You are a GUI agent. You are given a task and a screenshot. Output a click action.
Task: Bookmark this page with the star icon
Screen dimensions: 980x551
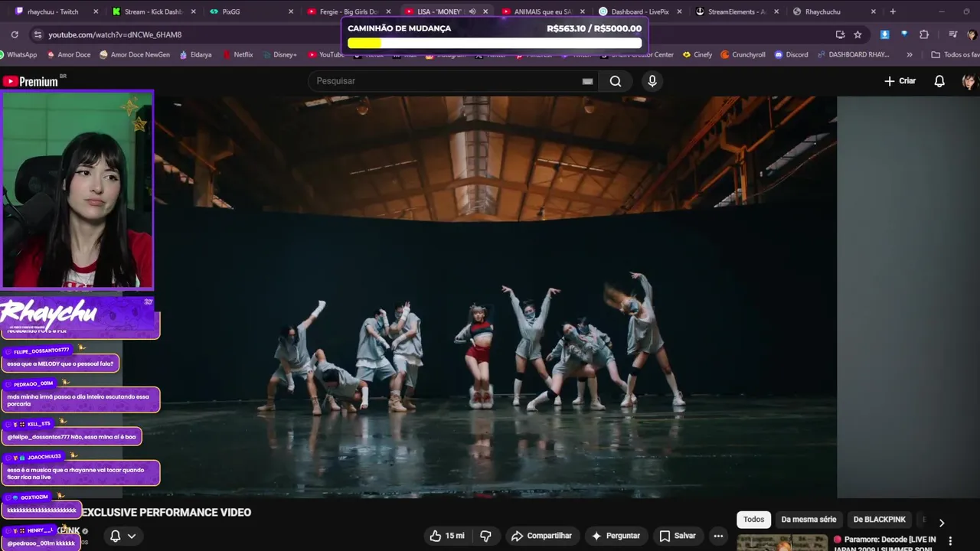pos(857,34)
